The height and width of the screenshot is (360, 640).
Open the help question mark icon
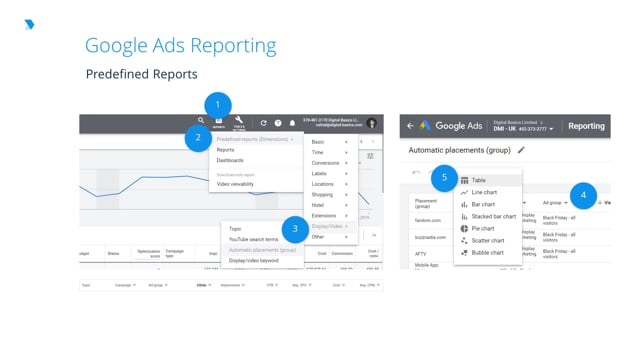(278, 123)
